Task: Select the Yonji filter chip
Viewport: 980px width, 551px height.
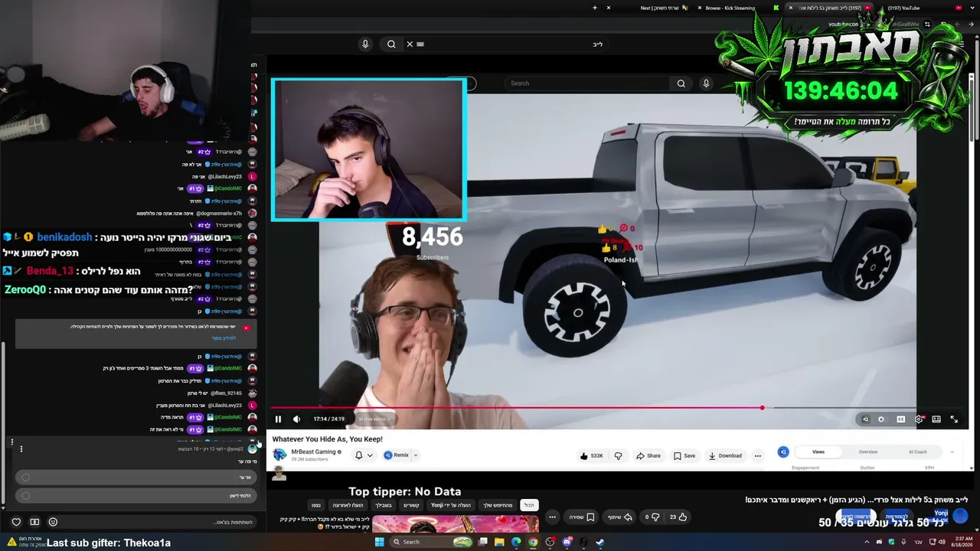Action: tap(450, 505)
